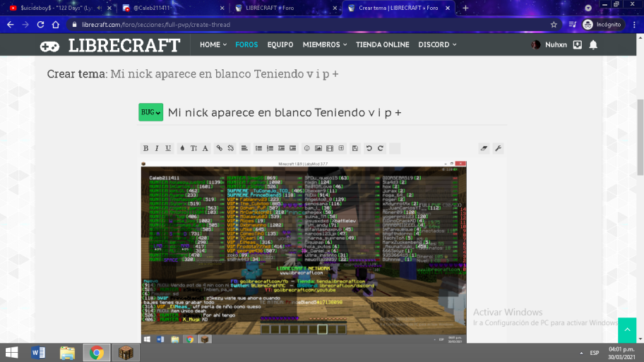This screenshot has height=362, width=644.
Task: Open the media control icon in Chrome toolbar
Action: pyautogui.click(x=572, y=25)
